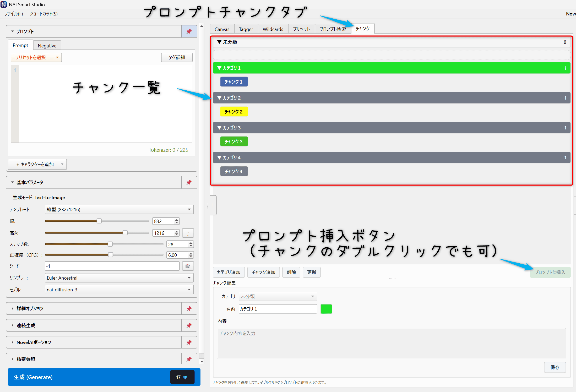
Task: Pin the プロンプト panel
Action: point(189,31)
